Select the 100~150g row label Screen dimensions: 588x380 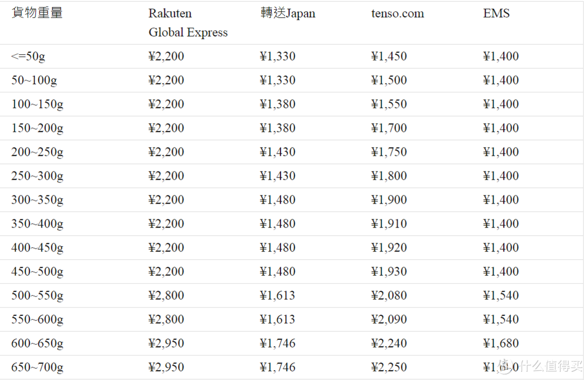pyautogui.click(x=37, y=105)
